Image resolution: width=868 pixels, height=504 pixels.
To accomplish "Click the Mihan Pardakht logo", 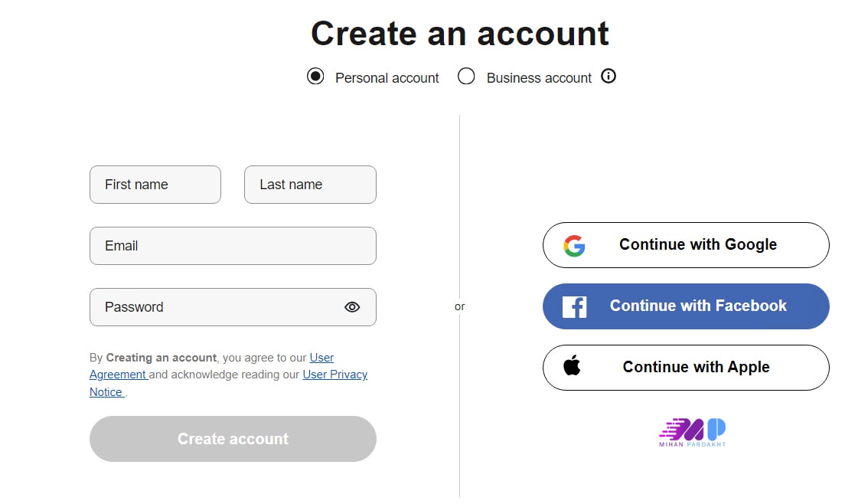I will tap(692, 433).
